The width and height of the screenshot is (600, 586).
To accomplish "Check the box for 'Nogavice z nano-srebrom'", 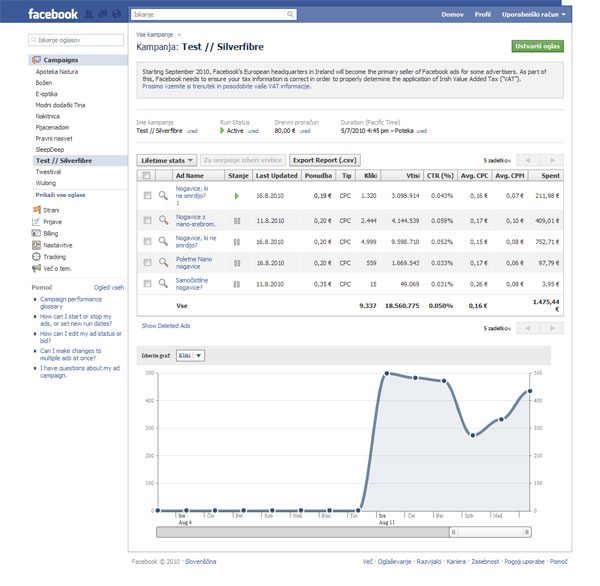I will coord(147,220).
